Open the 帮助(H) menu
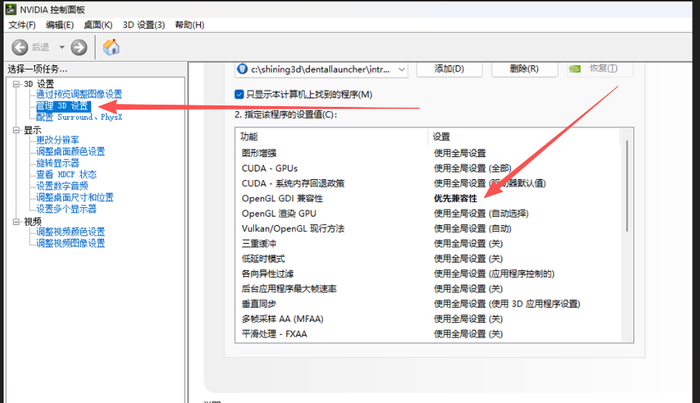The height and width of the screenshot is (403, 700). pyautogui.click(x=190, y=25)
